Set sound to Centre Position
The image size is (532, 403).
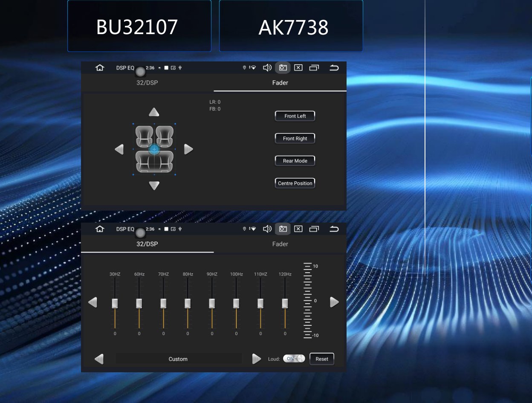295,183
